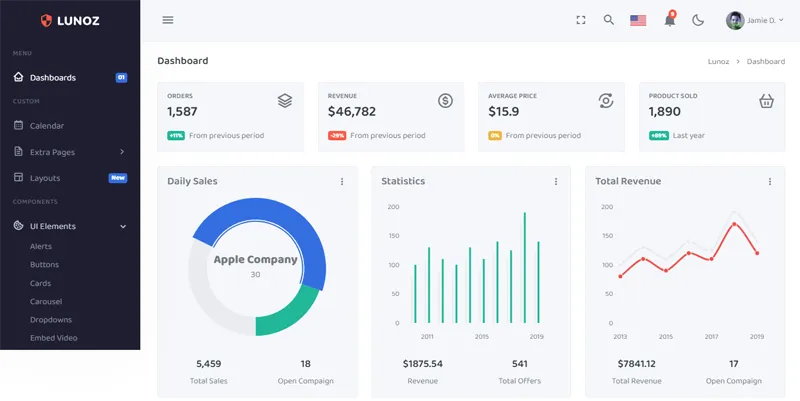800x401 pixels.
Task: Expand the Extra Pages submenu
Action: 70,152
